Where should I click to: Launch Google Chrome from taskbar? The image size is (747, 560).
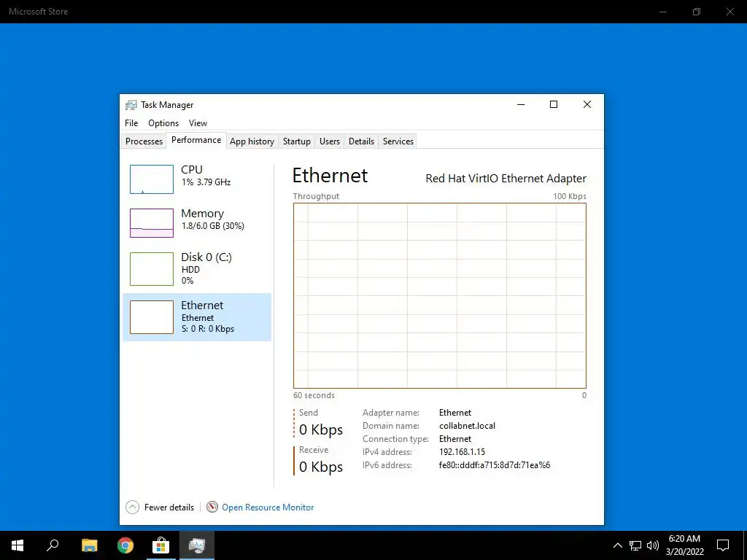tap(125, 545)
